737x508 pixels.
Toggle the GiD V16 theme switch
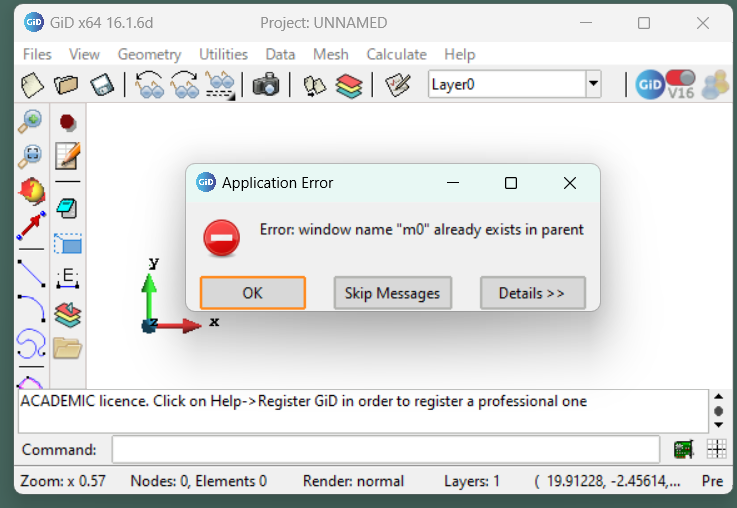click(680, 84)
